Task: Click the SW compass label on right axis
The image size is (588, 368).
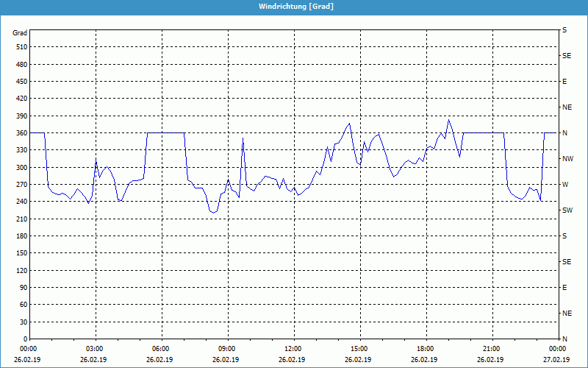Action: (567, 210)
